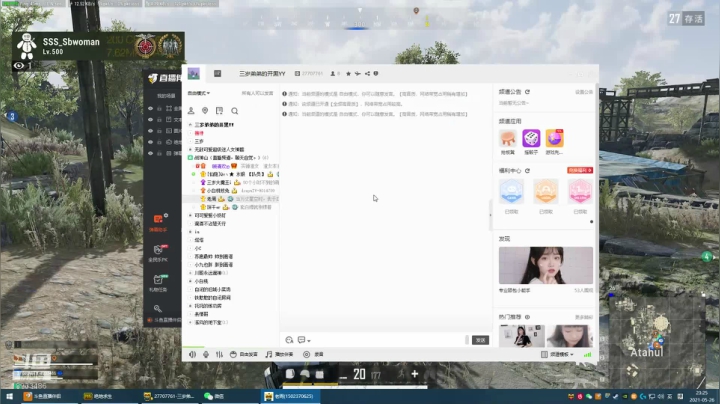The image size is (720, 404).
Task: Click the bookmark list icon above the channel tree
Action: 219,111
